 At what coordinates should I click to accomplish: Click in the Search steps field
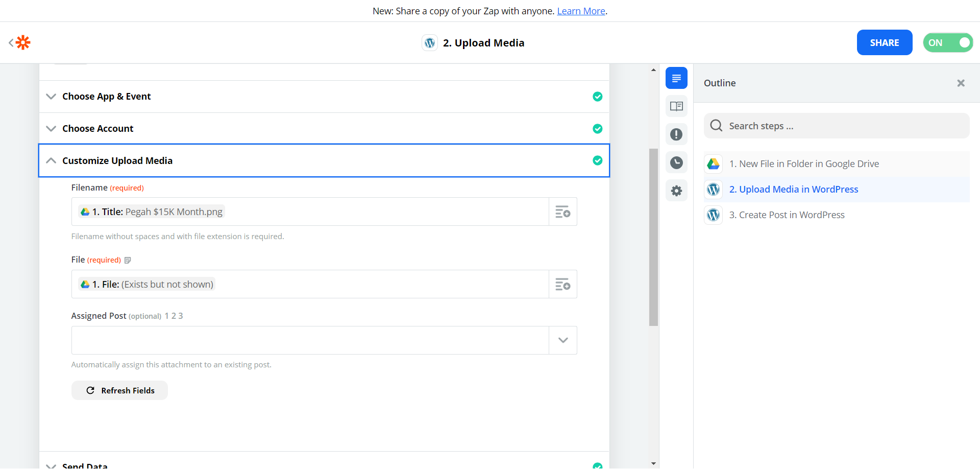(x=837, y=126)
